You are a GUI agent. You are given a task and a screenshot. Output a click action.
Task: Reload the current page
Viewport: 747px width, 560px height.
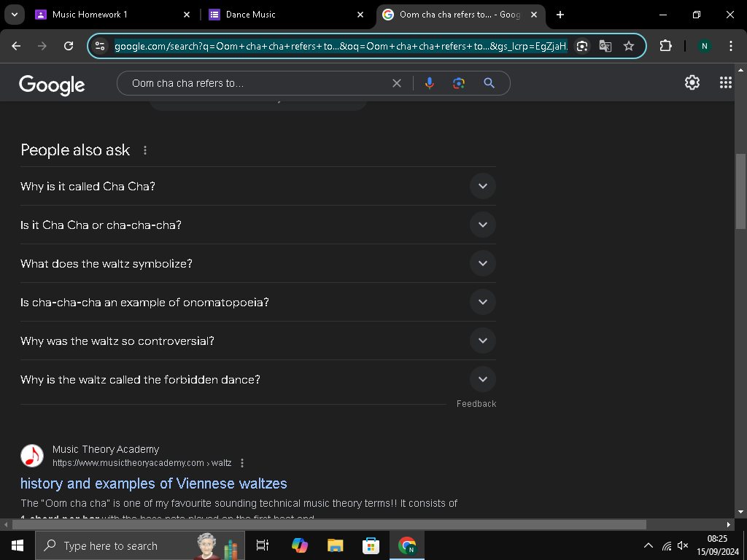click(x=69, y=46)
